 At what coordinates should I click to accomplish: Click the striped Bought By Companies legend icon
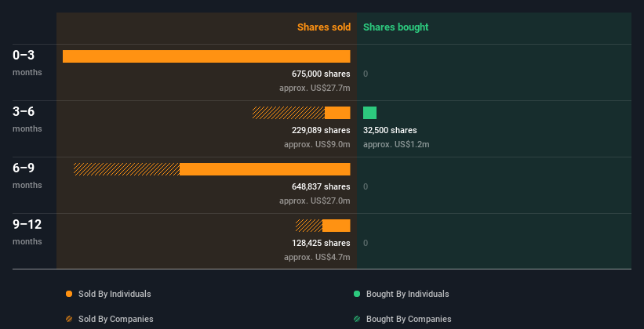click(357, 319)
